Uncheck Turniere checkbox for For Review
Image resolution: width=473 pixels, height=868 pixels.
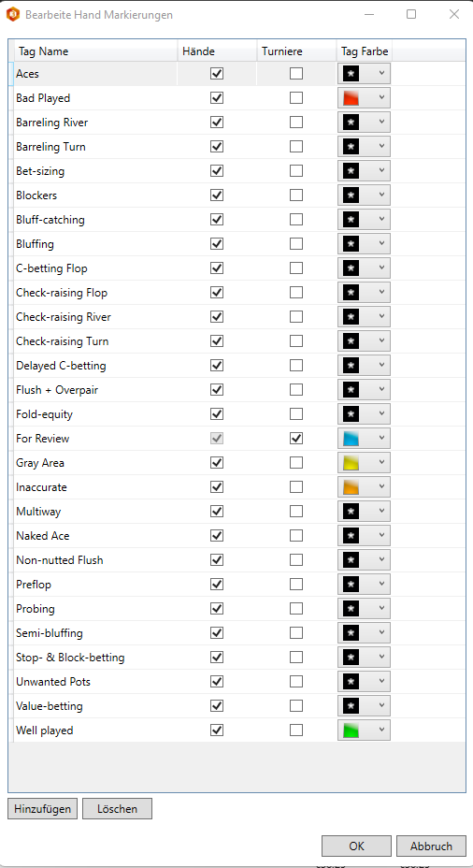[296, 439]
